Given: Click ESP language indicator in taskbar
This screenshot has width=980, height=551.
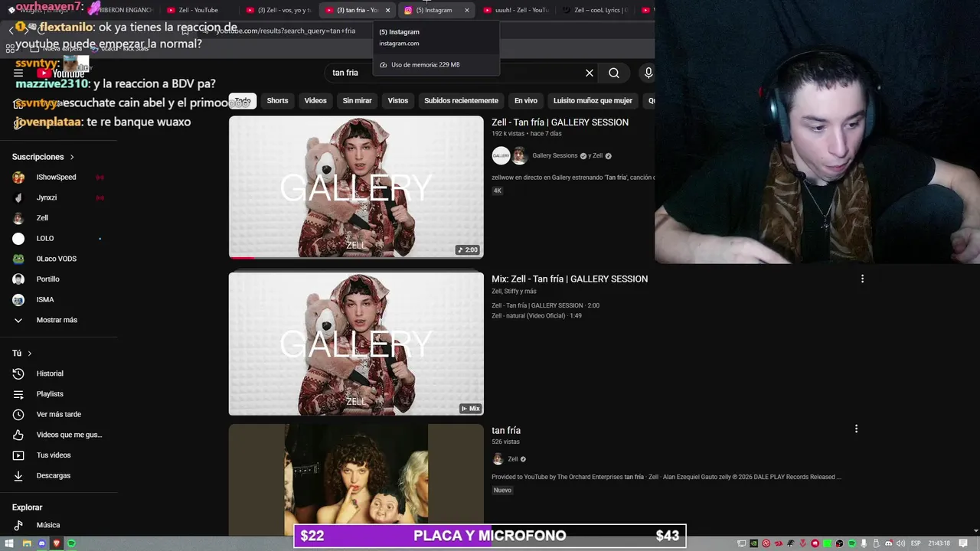Looking at the screenshot, I should (916, 543).
